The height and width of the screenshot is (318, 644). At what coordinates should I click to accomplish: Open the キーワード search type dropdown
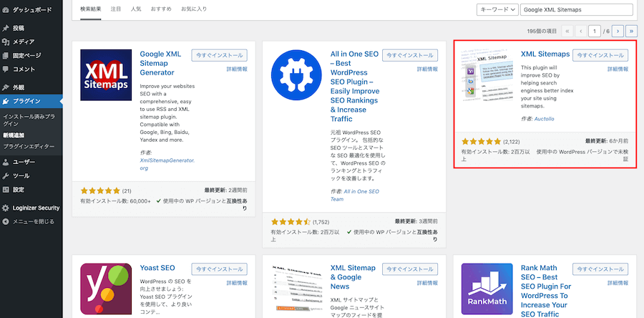(497, 10)
